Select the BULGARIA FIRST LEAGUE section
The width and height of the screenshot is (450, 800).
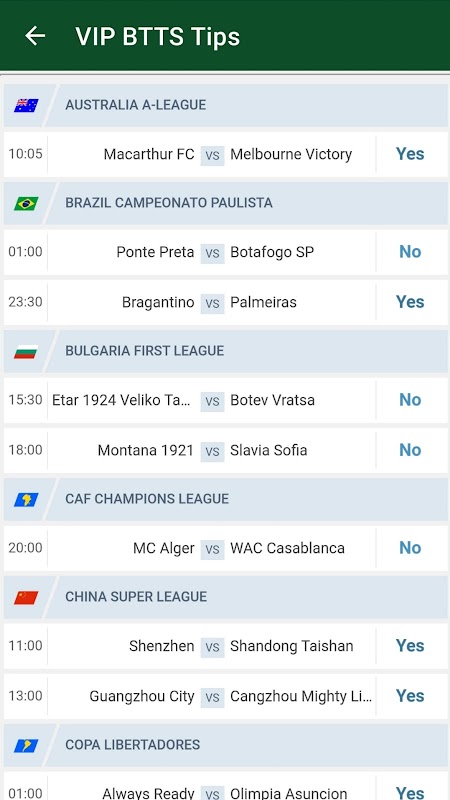(x=226, y=351)
